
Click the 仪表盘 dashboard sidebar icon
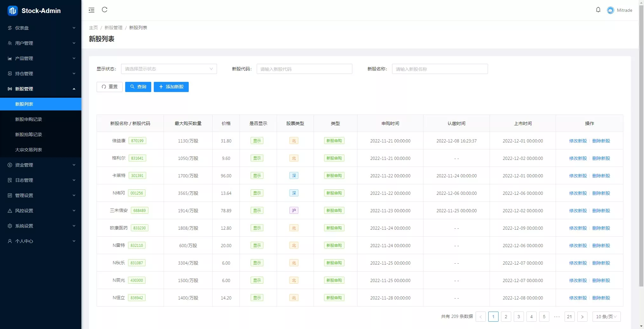[10, 28]
